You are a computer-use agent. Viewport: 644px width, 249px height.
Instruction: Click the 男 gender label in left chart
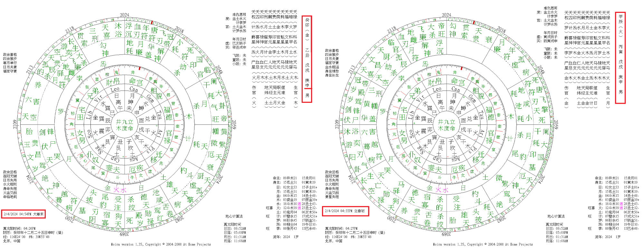pos(307,95)
